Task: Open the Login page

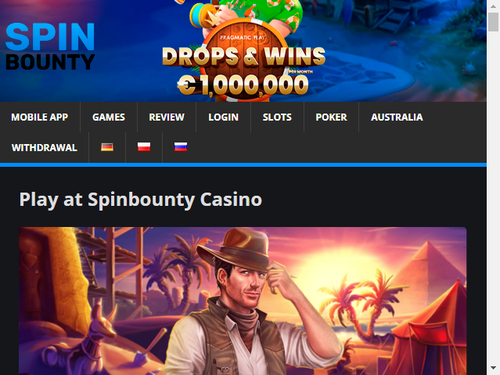Action: 223,117
